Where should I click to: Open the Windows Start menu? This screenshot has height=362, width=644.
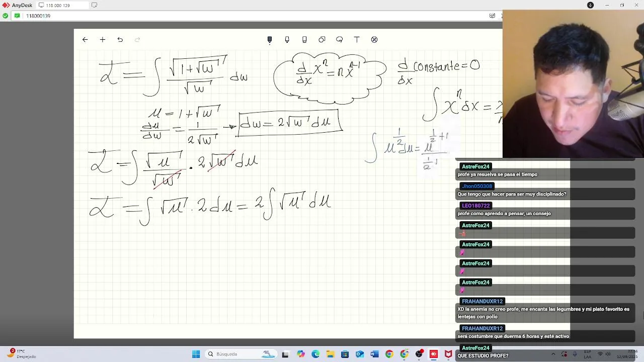pos(196,354)
